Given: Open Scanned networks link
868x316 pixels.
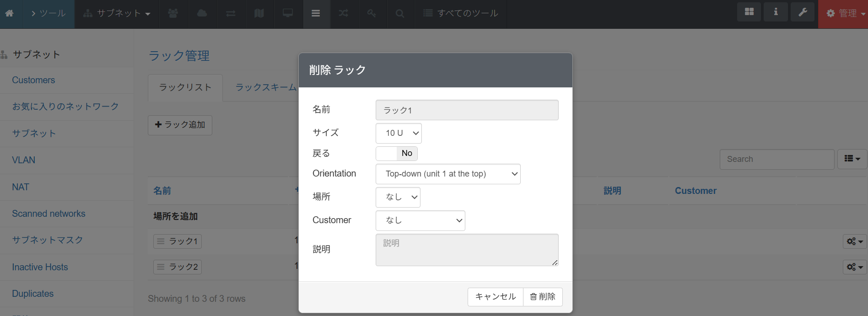Looking at the screenshot, I should 49,214.
